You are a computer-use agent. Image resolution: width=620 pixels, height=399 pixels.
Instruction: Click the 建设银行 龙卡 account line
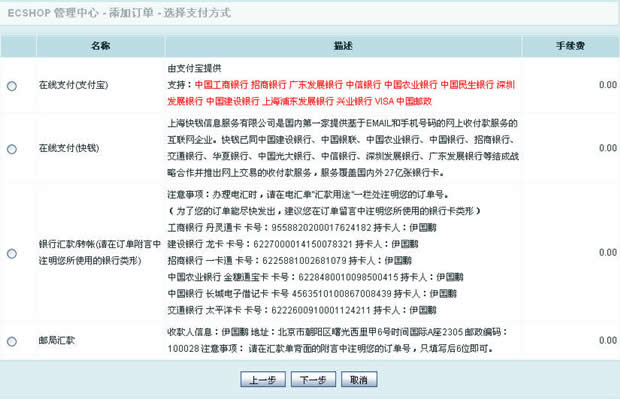[x=293, y=244]
